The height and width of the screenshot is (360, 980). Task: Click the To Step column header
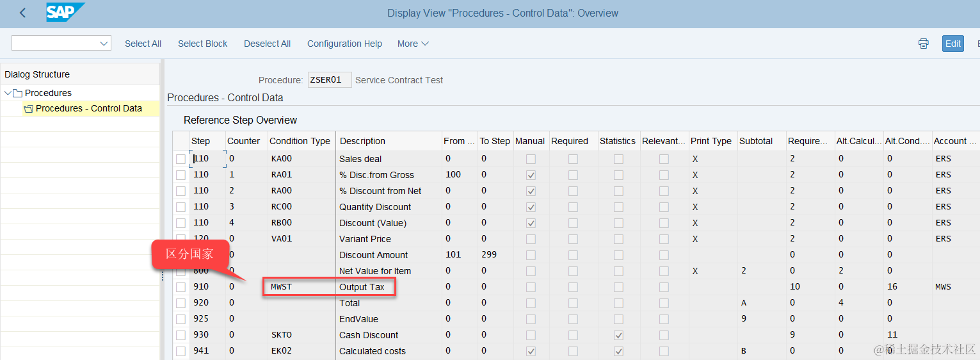pos(495,141)
